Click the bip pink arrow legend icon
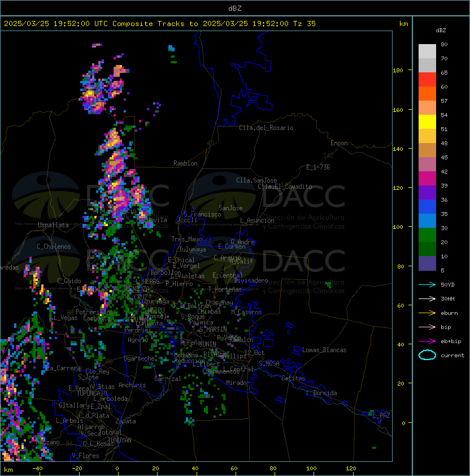Image resolution: width=470 pixels, height=476 pixels. point(427,327)
